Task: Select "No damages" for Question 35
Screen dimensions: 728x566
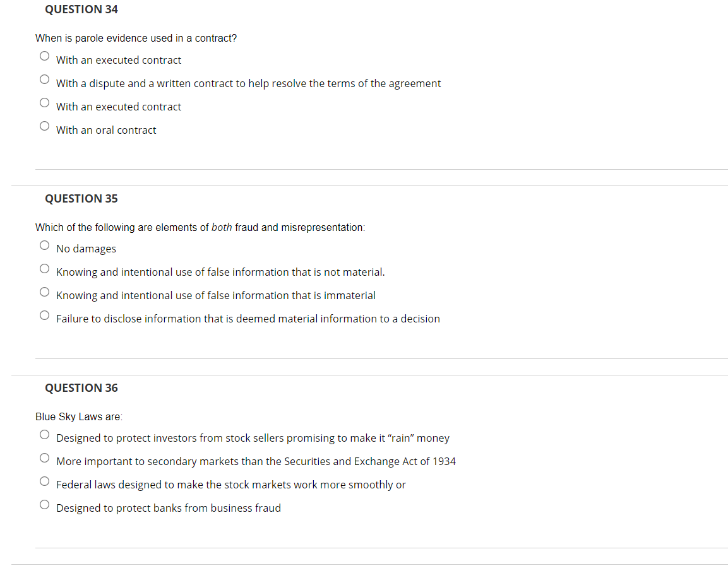Action: click(x=44, y=245)
